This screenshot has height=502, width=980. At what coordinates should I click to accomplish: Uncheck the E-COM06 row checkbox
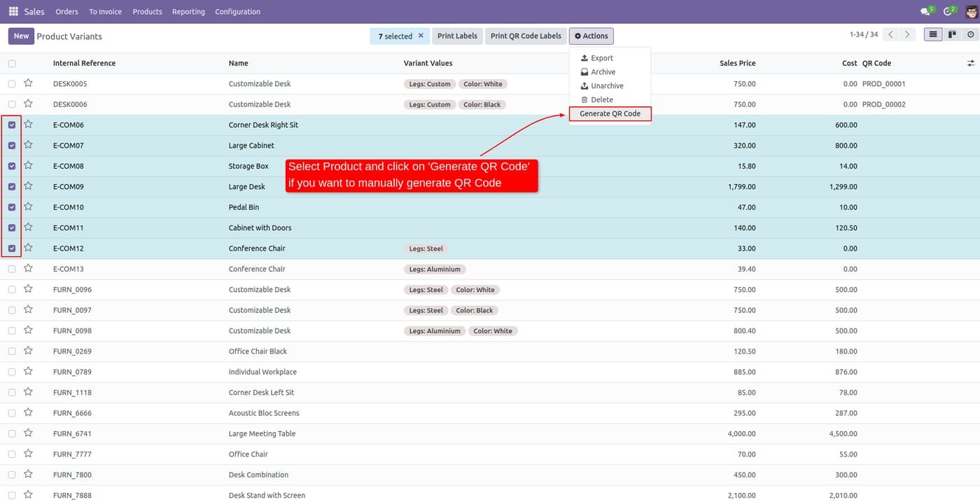tap(12, 125)
